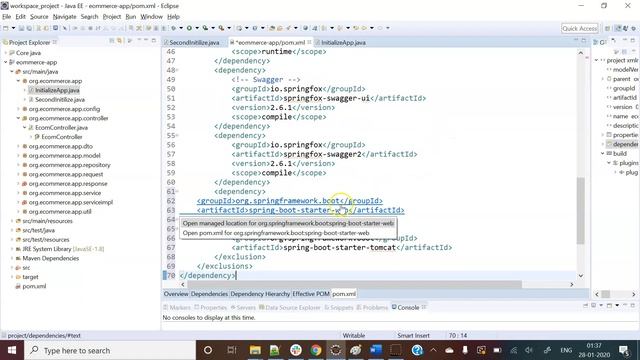Fold the dependency block at line 61
Screen dimensions: 640x360
coord(177,191)
